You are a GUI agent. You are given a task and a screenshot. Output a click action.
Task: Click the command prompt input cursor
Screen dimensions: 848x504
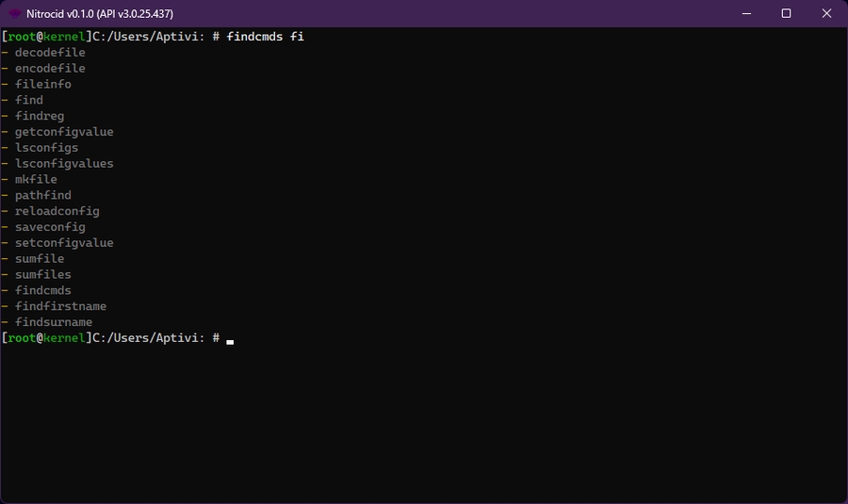230,339
